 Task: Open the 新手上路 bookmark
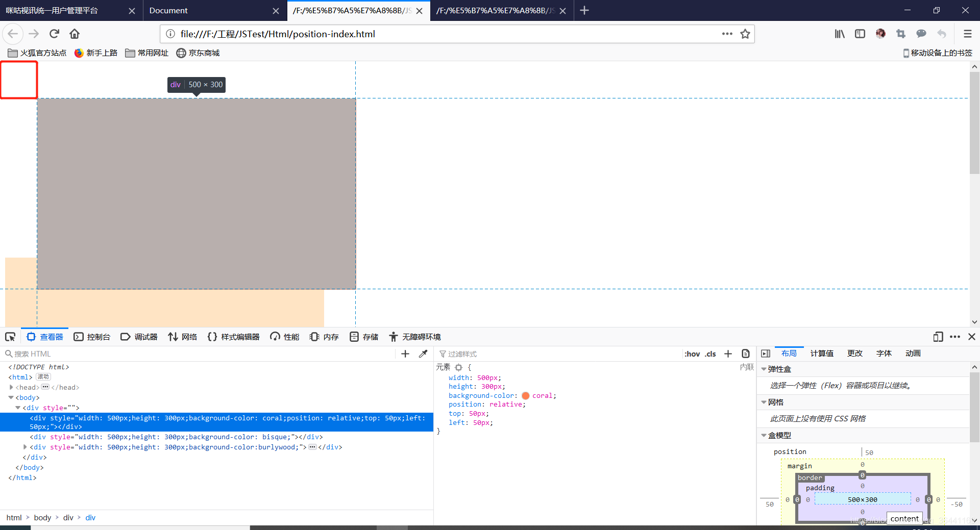(96, 53)
